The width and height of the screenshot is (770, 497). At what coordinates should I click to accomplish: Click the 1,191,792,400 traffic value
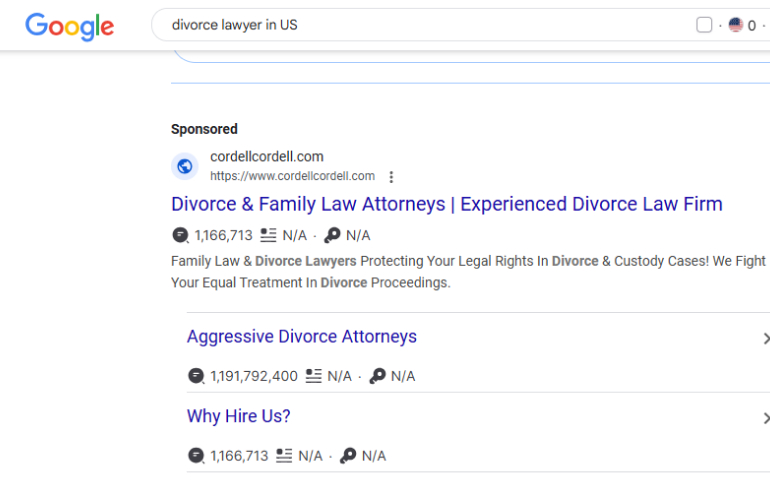point(254,376)
